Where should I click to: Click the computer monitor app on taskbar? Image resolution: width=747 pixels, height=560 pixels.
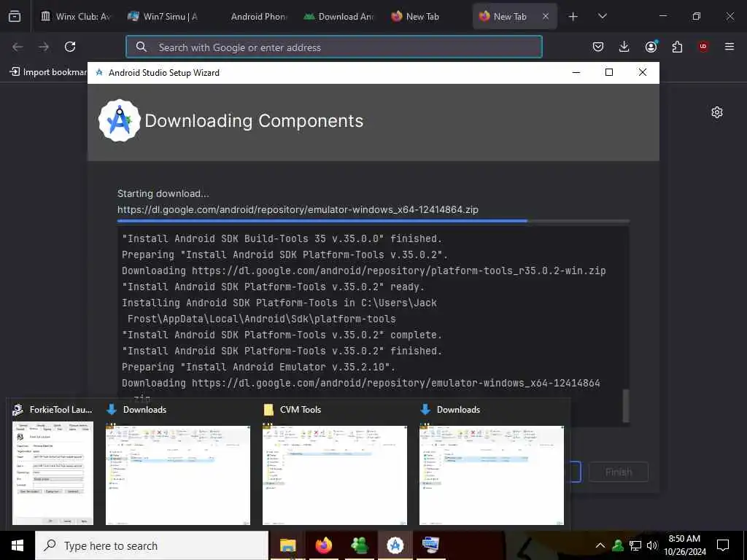point(430,545)
